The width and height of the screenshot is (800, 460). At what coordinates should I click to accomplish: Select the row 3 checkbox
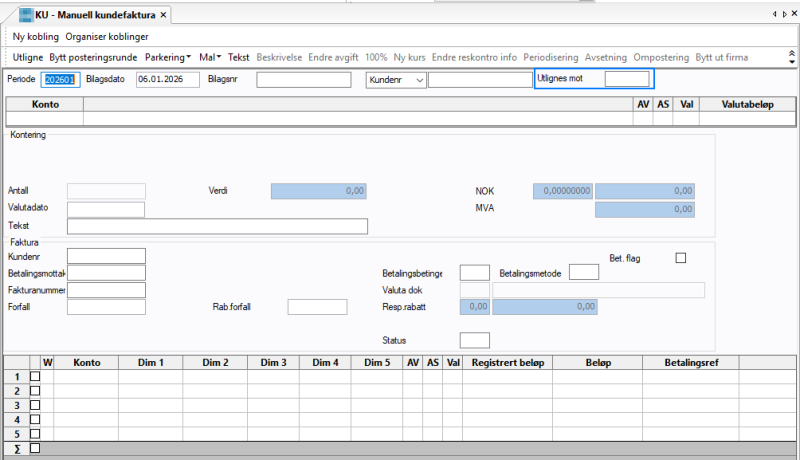point(35,405)
